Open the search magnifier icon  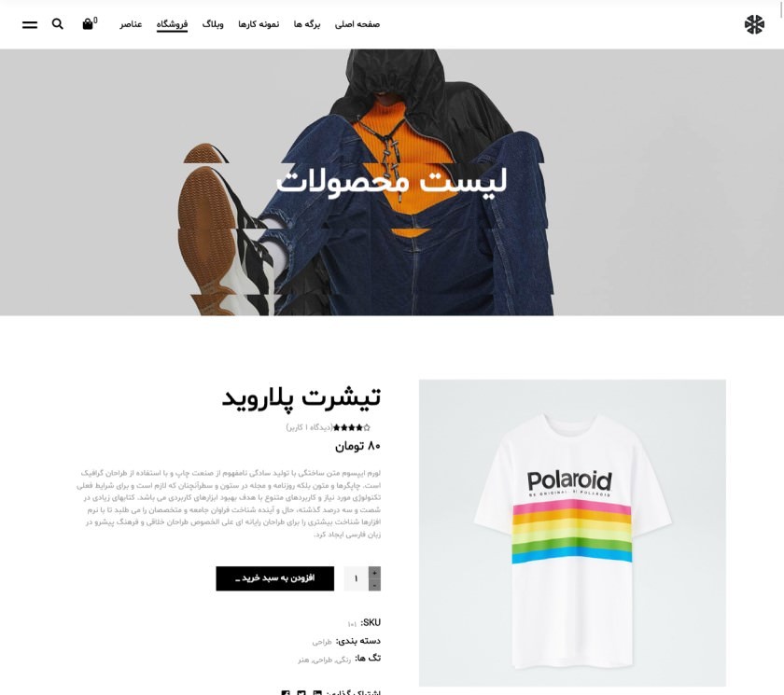coord(58,24)
